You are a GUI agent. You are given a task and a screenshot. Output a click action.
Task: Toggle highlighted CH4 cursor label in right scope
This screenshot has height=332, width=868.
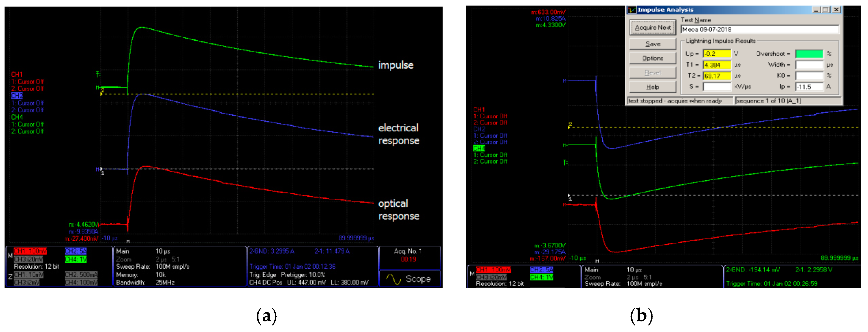[479, 148]
